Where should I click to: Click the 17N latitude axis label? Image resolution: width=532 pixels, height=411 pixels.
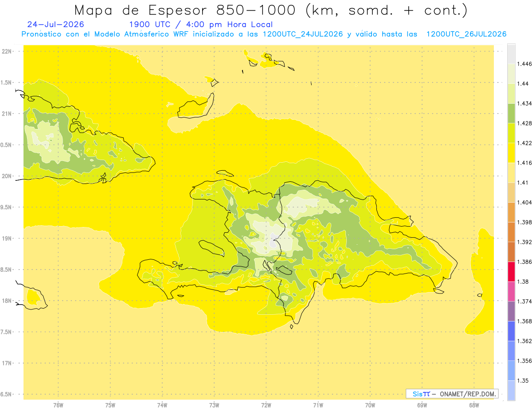pyautogui.click(x=7, y=363)
